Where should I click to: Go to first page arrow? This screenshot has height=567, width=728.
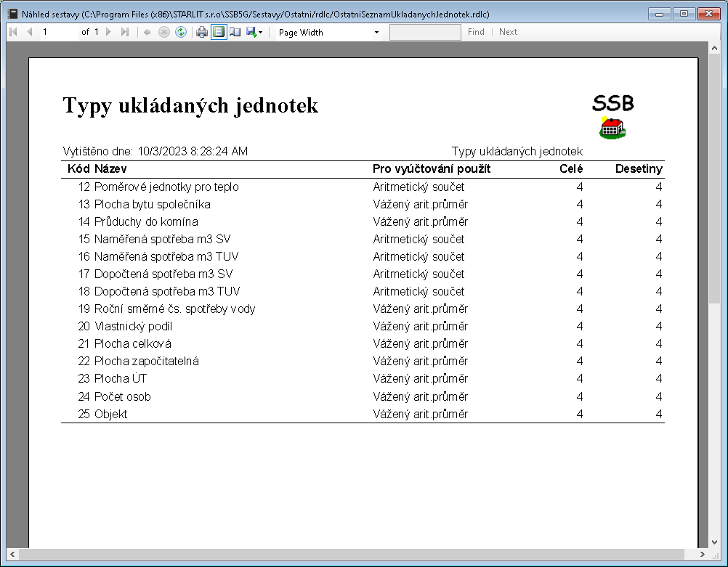tap(14, 32)
